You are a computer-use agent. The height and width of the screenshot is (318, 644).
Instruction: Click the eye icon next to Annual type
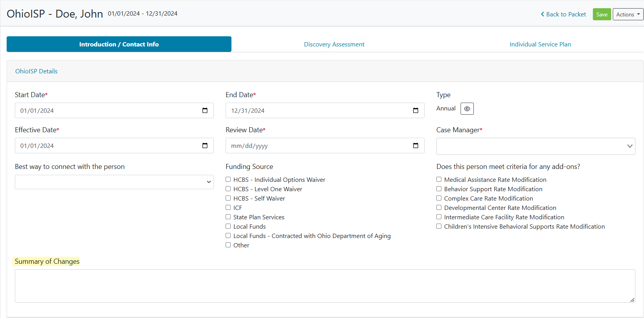tap(467, 109)
